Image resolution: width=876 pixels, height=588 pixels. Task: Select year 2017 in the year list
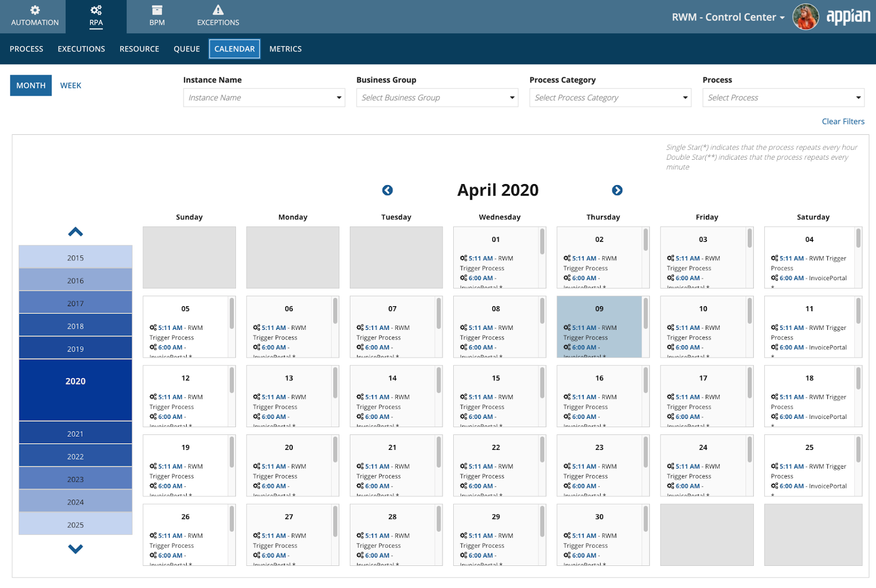(75, 303)
